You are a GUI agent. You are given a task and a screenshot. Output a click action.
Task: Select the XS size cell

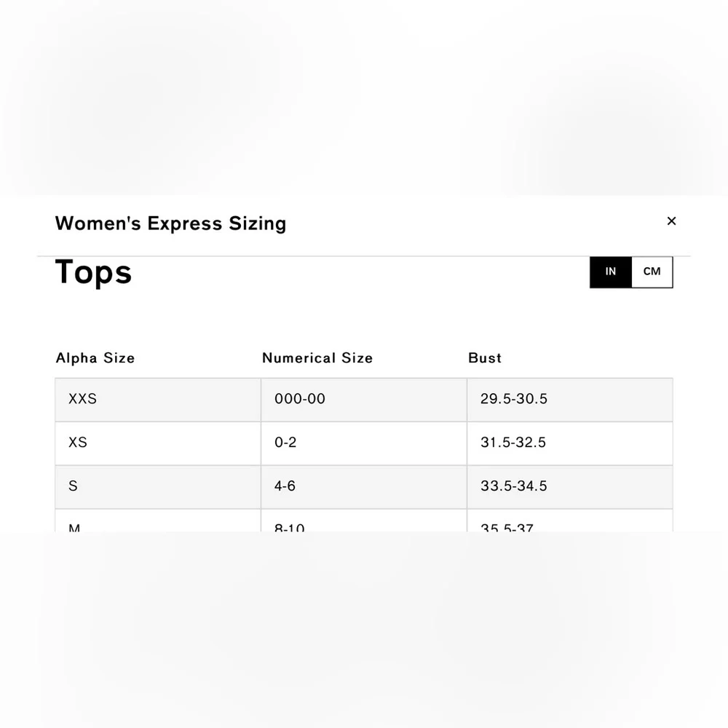[x=158, y=443]
